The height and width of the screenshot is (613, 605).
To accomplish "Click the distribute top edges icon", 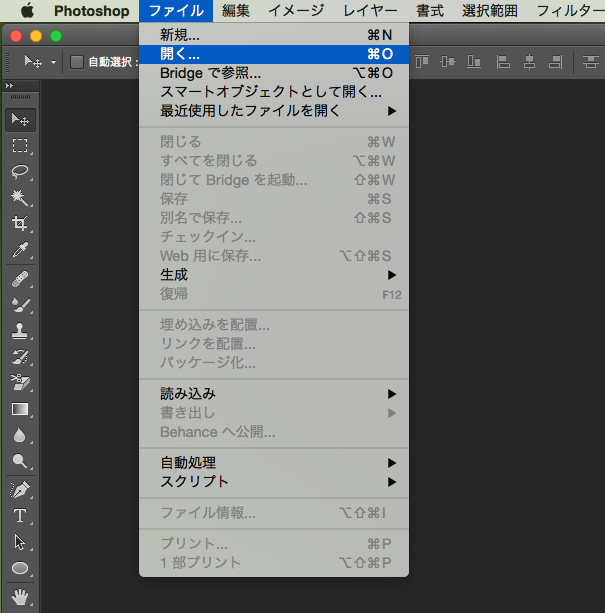I will 591,62.
